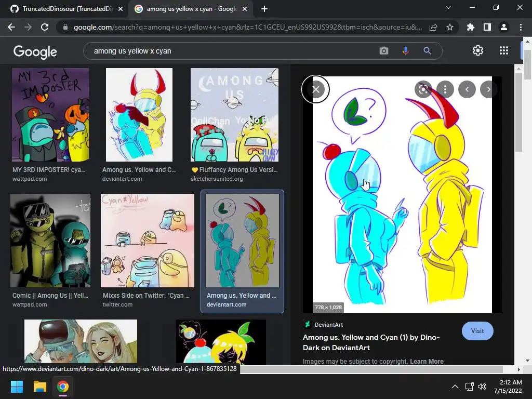Click the large preview image
Image resolution: width=532 pixels, height=399 pixels.
pyautogui.click(x=402, y=194)
